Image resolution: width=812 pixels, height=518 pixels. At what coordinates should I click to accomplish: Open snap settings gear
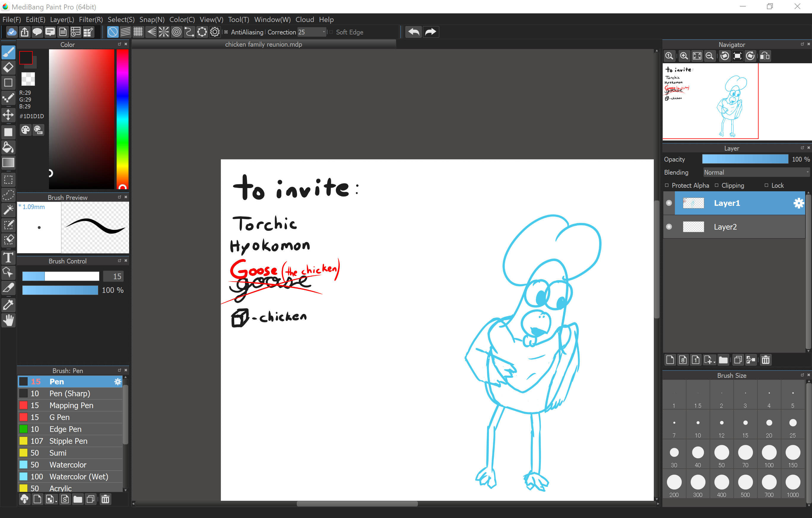click(x=215, y=32)
